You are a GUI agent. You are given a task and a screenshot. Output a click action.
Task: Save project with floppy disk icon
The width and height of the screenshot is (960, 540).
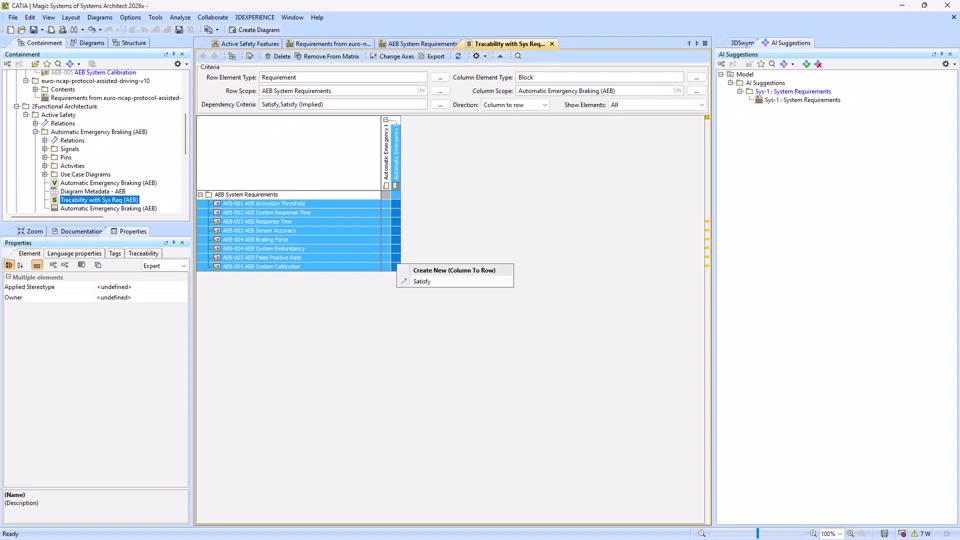coord(34,29)
